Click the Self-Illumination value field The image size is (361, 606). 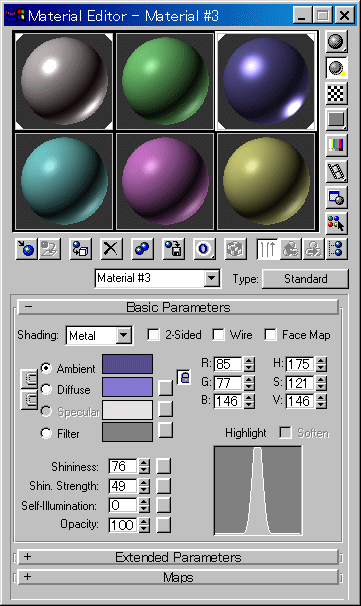pos(123,505)
